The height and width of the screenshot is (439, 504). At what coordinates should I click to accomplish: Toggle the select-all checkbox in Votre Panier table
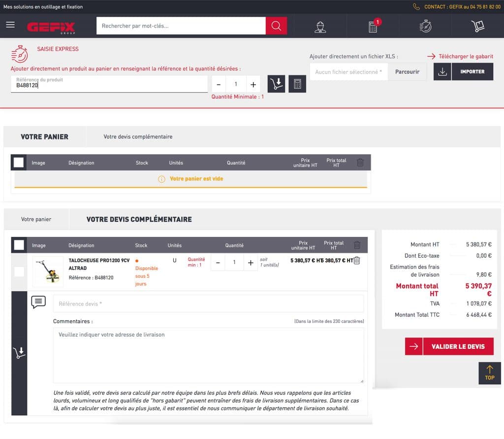19,163
